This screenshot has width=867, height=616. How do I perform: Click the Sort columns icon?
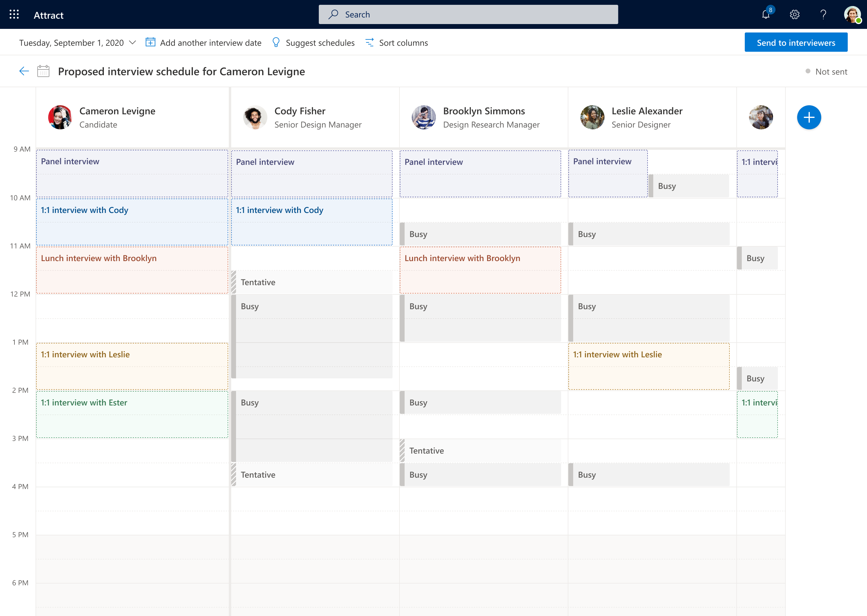point(369,42)
